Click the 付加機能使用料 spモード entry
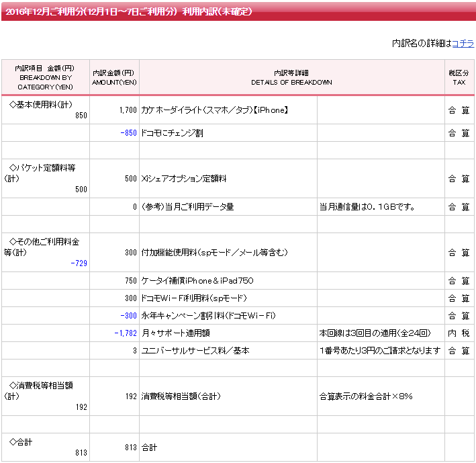The height and width of the screenshot is (463, 476). point(213,253)
